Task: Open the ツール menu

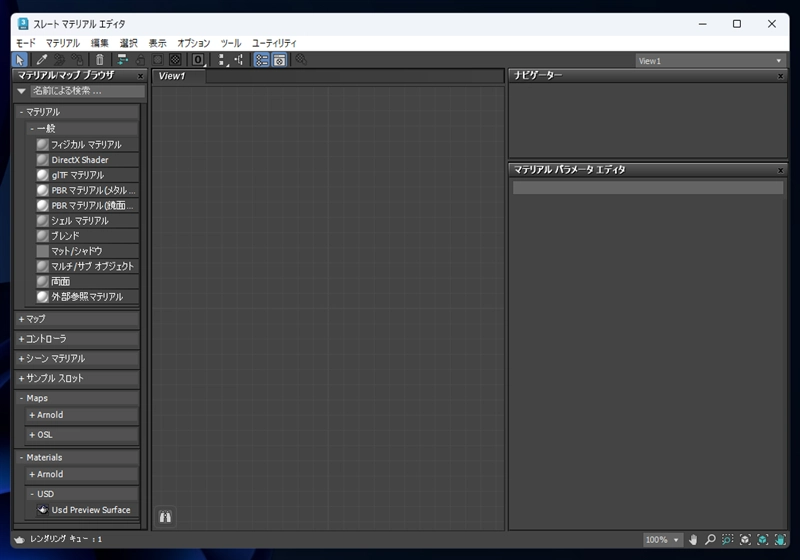Action: [231, 43]
